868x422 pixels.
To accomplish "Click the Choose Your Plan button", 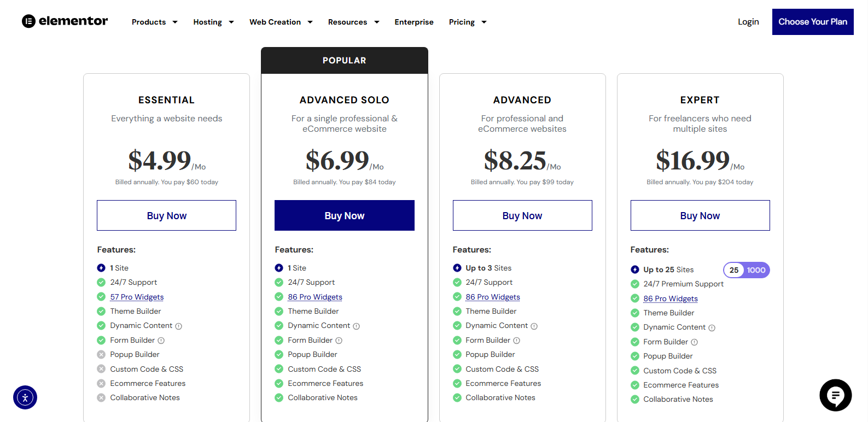I will (813, 22).
